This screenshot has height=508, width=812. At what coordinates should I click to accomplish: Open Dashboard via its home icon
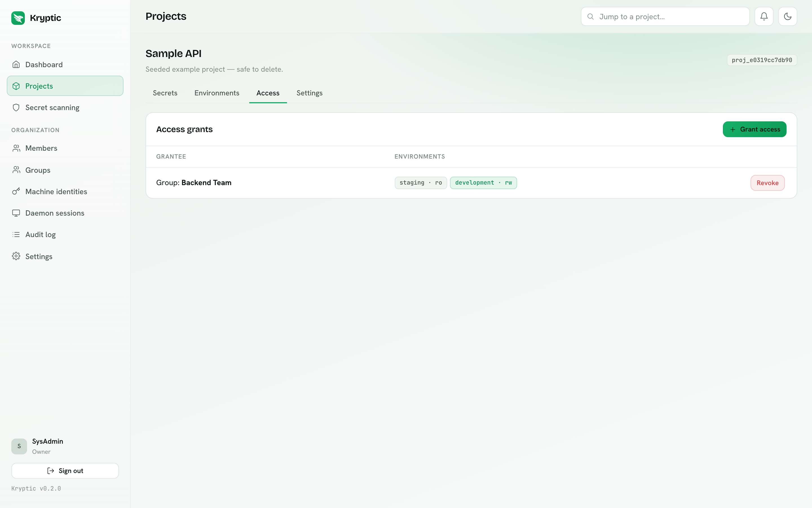(16, 65)
